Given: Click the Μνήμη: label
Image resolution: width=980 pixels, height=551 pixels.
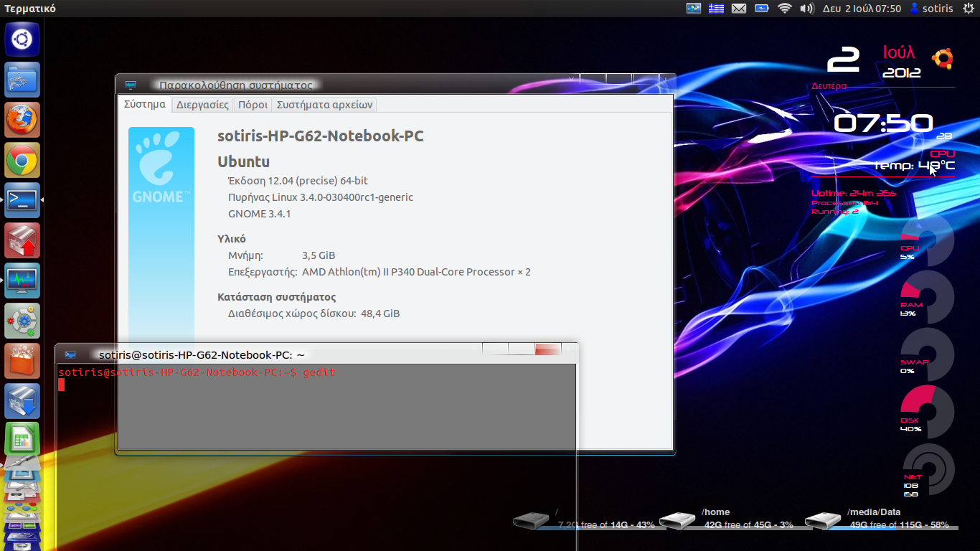Looking at the screenshot, I should (246, 255).
